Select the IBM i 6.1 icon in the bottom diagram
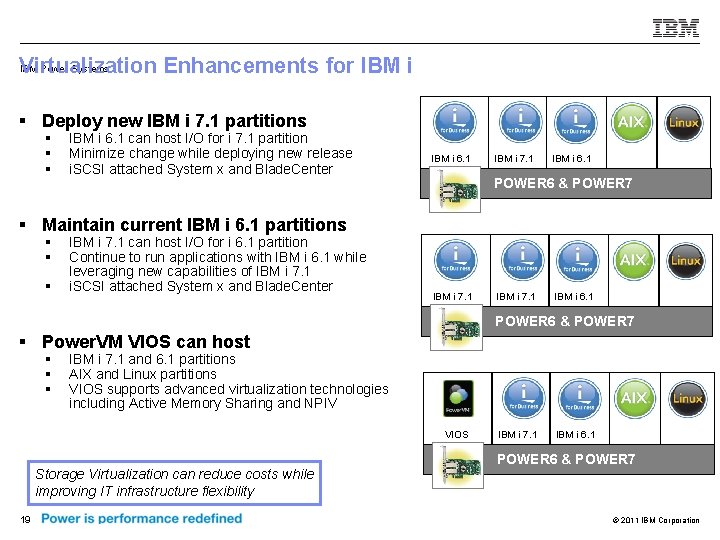 pos(579,399)
